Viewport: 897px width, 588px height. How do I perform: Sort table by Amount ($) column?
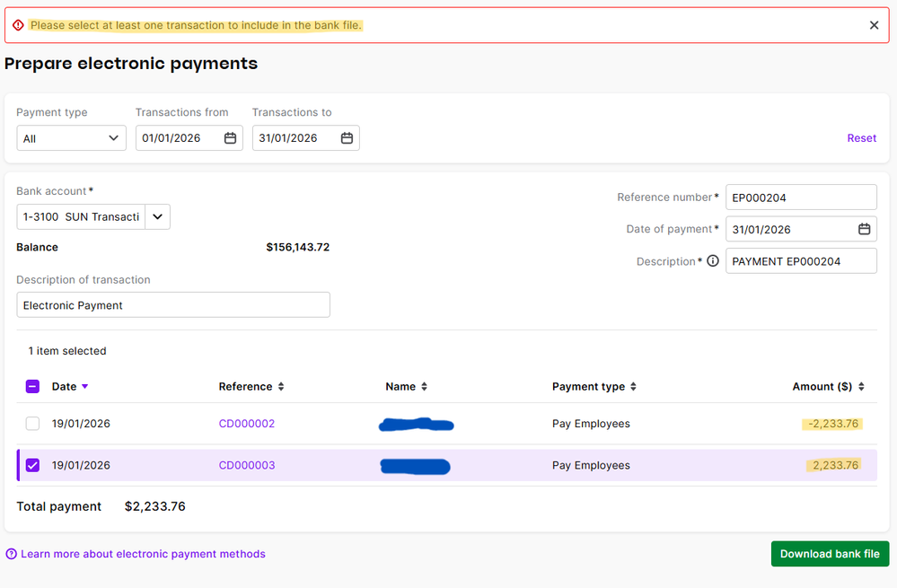861,387
